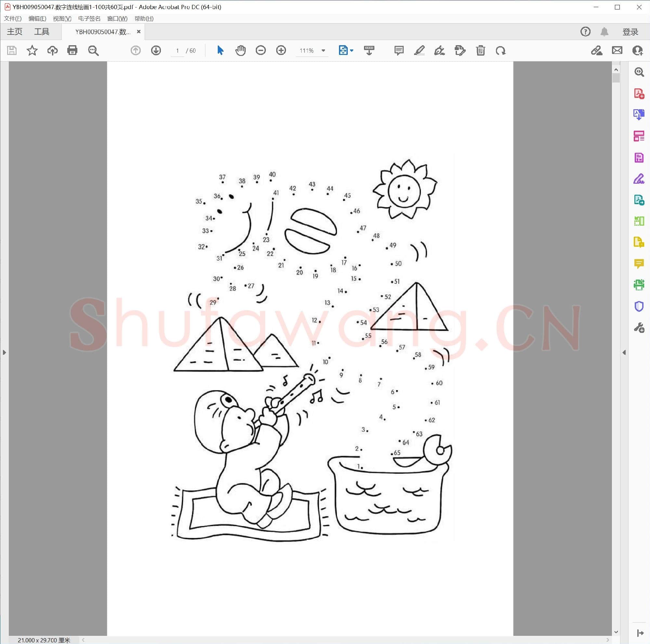Toggle the star bookmark for this file

point(32,50)
